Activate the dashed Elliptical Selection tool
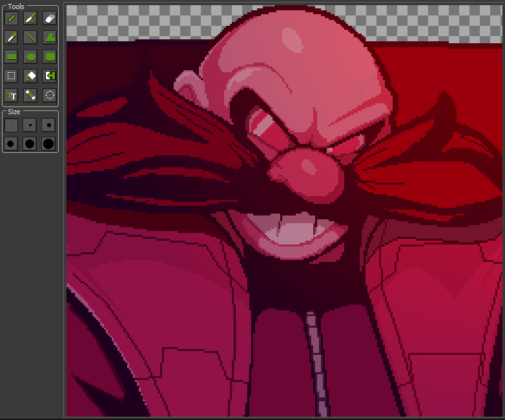The width and height of the screenshot is (505, 420). click(50, 95)
